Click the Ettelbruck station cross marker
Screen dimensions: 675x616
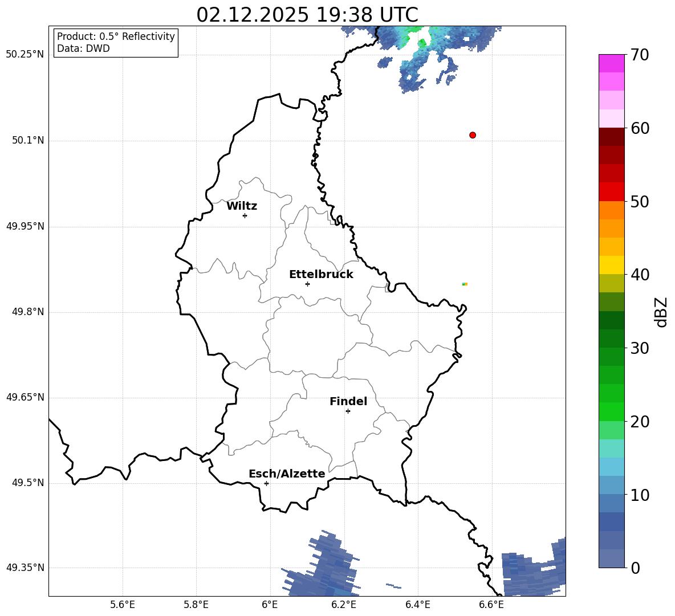[307, 284]
